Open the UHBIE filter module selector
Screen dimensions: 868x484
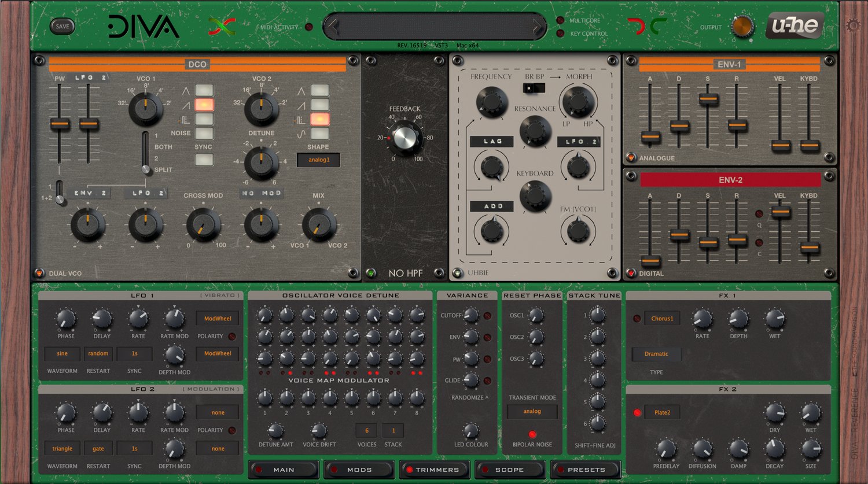click(x=458, y=273)
